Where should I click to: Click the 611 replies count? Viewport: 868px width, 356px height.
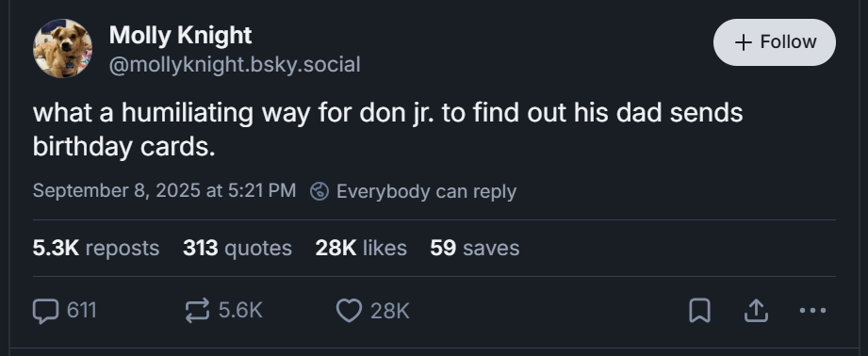(x=82, y=310)
